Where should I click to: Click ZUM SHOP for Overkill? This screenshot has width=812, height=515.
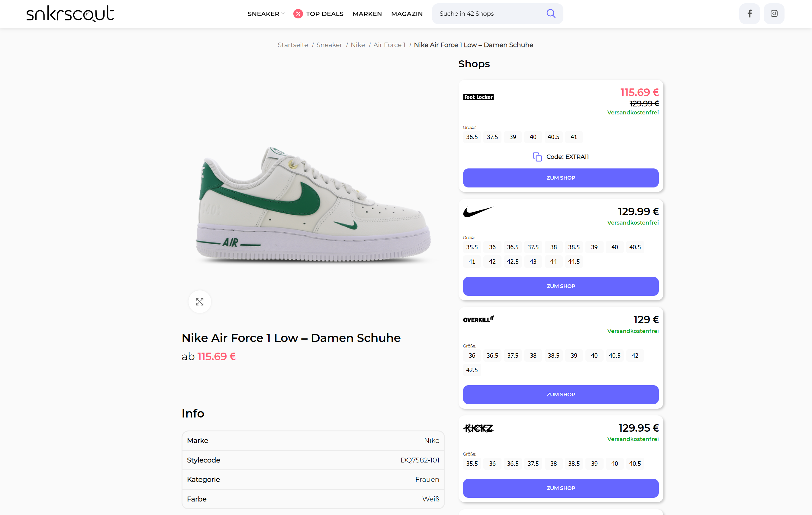[x=560, y=394]
